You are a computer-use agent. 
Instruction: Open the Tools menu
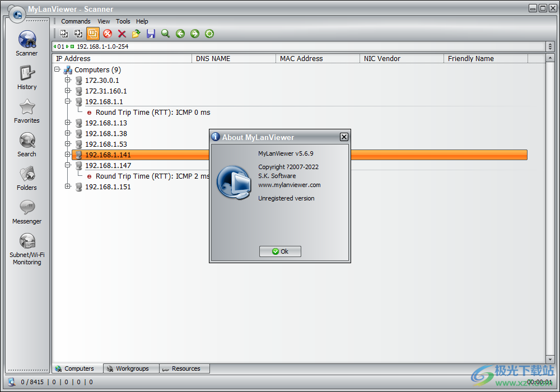[x=123, y=21]
